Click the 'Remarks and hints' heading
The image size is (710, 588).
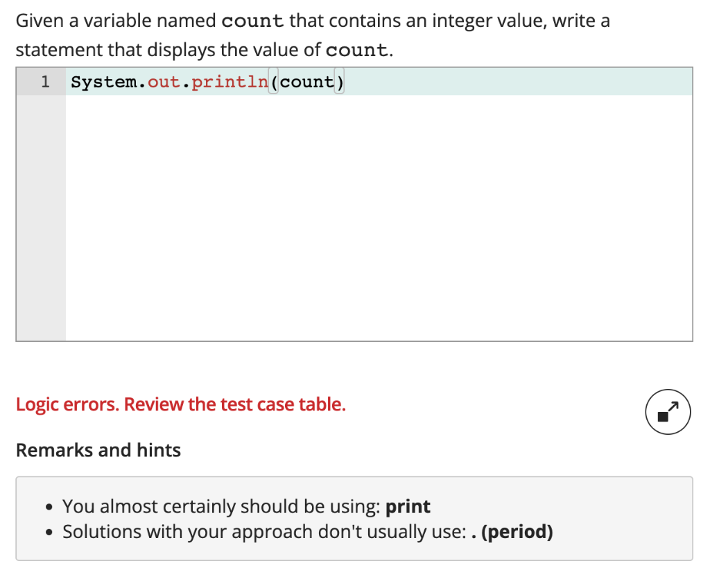[98, 450]
